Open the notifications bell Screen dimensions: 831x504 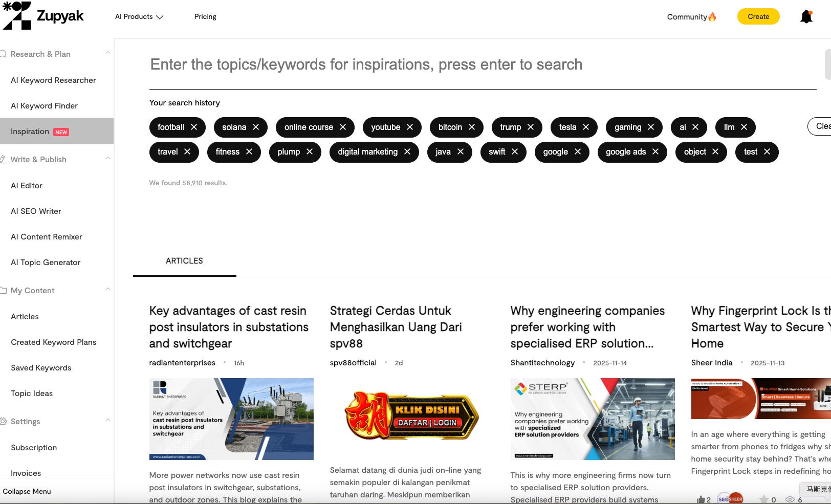pyautogui.click(x=806, y=16)
